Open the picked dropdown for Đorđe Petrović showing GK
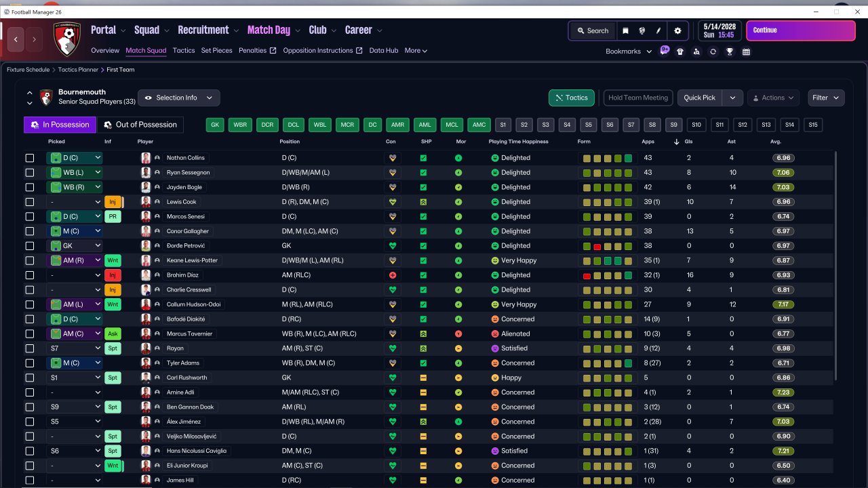The width and height of the screenshot is (868, 488). (75, 246)
